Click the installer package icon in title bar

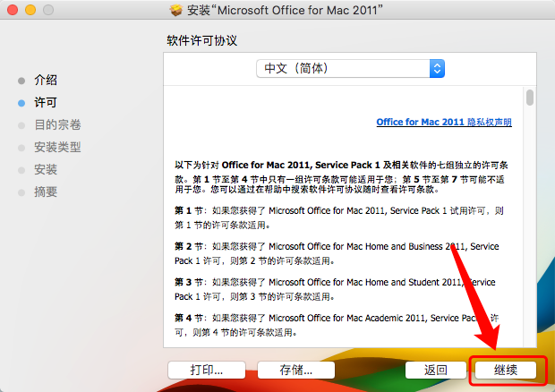coord(176,10)
